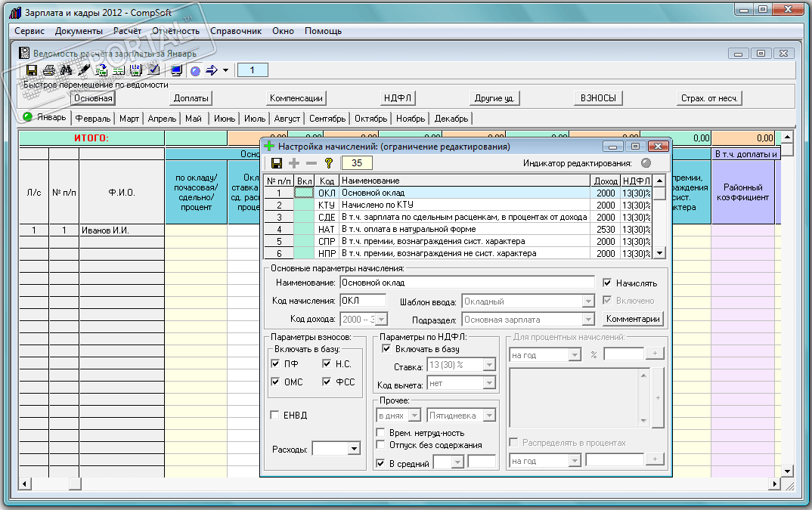The image size is (812, 510).
Task: Click the pen edit icon in the toolbar
Action: [84, 70]
